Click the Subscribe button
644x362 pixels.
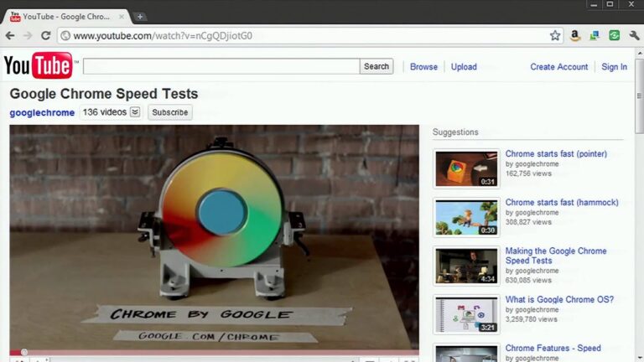pos(170,112)
